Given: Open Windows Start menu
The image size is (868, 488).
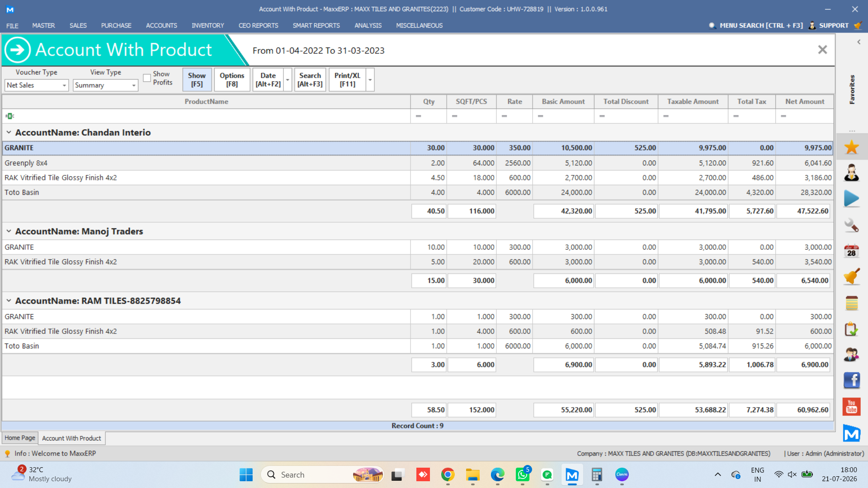Looking at the screenshot, I should (x=246, y=474).
